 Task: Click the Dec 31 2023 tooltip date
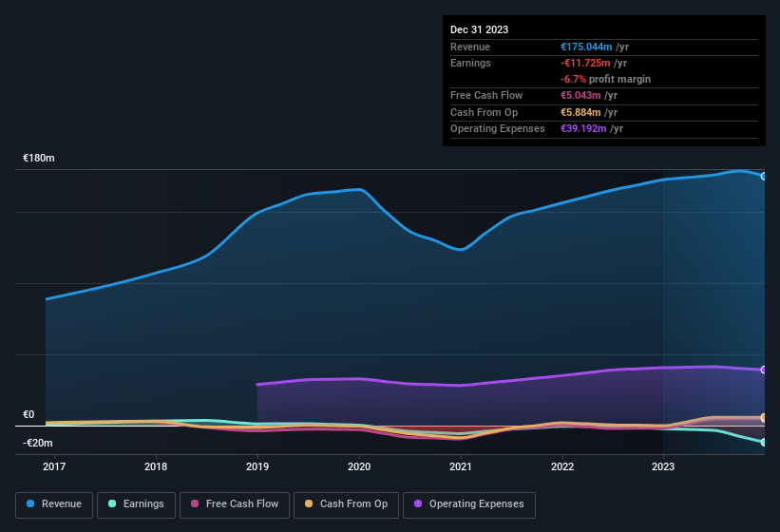(479, 29)
